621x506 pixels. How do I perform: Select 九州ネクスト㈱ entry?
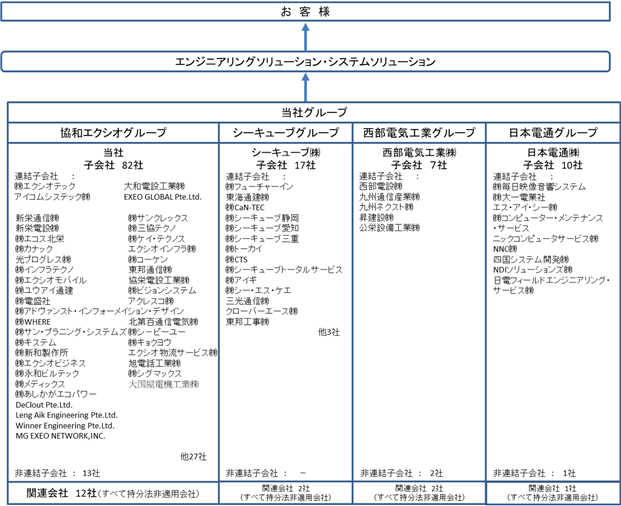[386, 207]
